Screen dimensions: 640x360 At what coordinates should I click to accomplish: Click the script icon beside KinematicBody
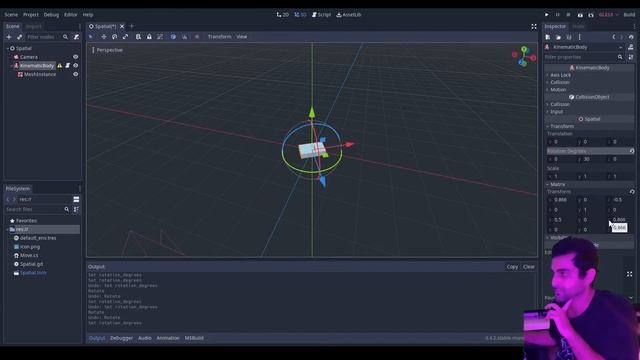tap(68, 66)
